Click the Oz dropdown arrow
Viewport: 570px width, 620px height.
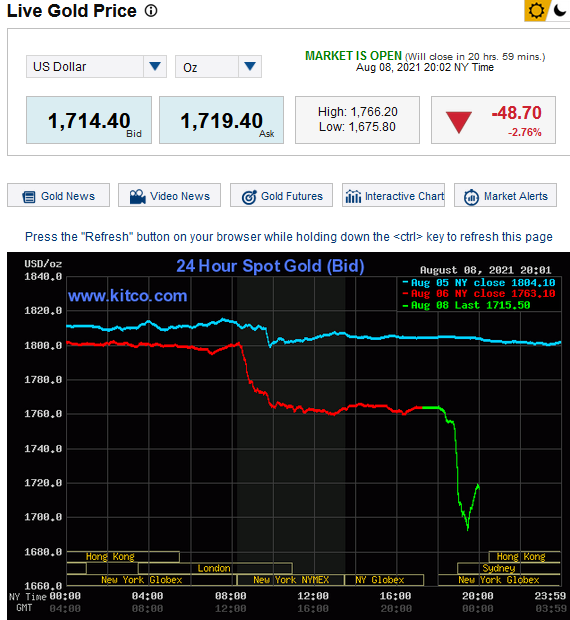tap(249, 66)
